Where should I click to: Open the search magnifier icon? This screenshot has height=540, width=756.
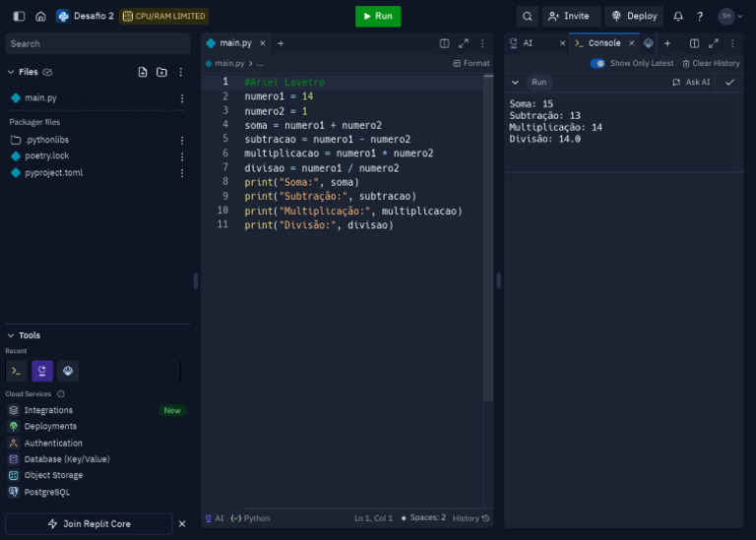528,17
